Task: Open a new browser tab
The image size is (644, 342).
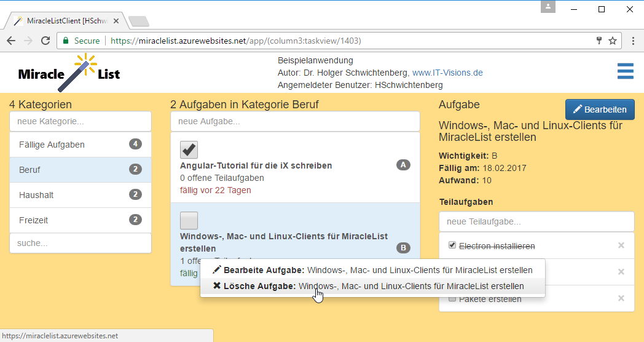Action: [x=138, y=21]
